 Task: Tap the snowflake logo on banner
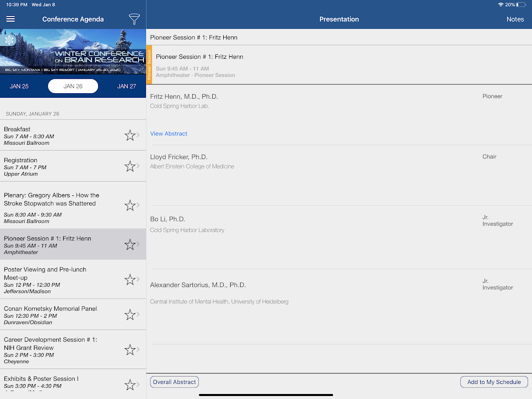[9, 40]
